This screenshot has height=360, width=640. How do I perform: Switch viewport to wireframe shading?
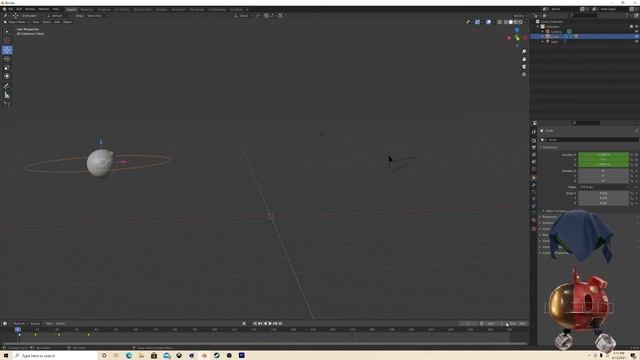(506, 22)
